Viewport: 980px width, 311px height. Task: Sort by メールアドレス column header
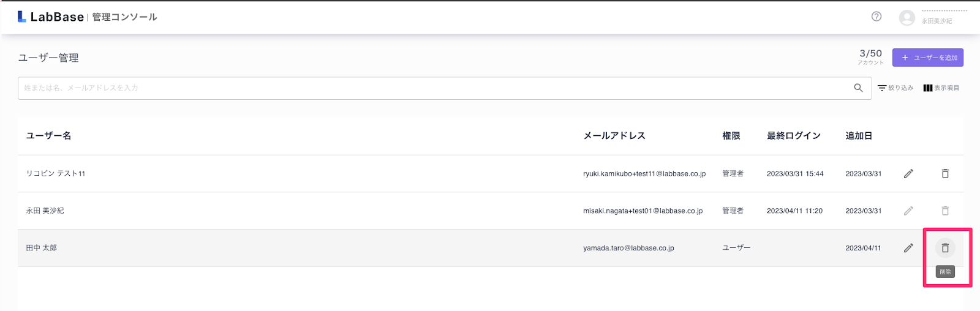coord(614,136)
